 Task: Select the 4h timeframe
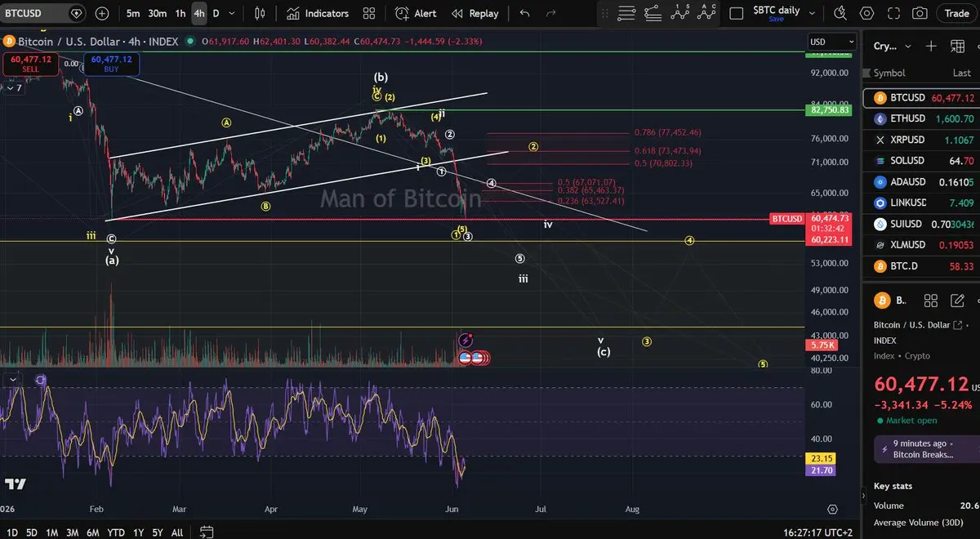tap(199, 13)
